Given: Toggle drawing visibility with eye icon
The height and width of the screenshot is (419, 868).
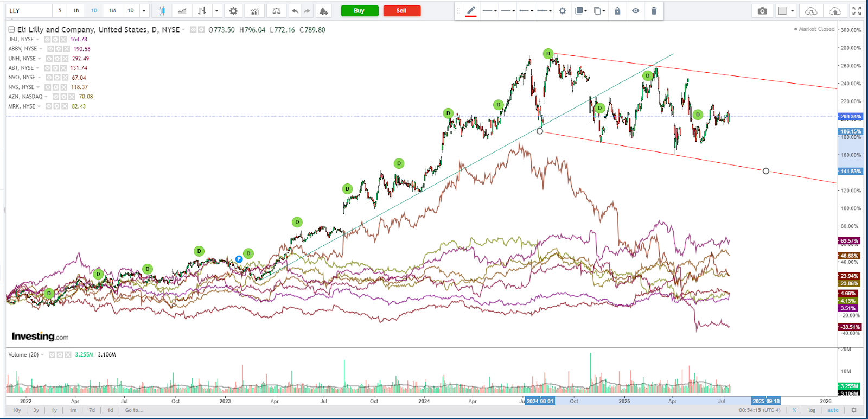Looking at the screenshot, I should tap(635, 11).
